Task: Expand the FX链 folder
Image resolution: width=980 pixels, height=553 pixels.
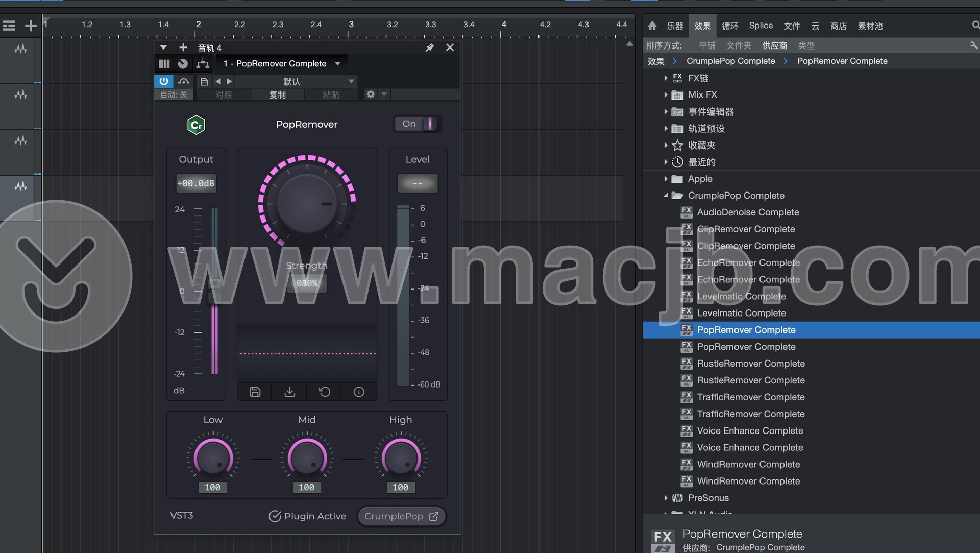Action: click(x=666, y=78)
